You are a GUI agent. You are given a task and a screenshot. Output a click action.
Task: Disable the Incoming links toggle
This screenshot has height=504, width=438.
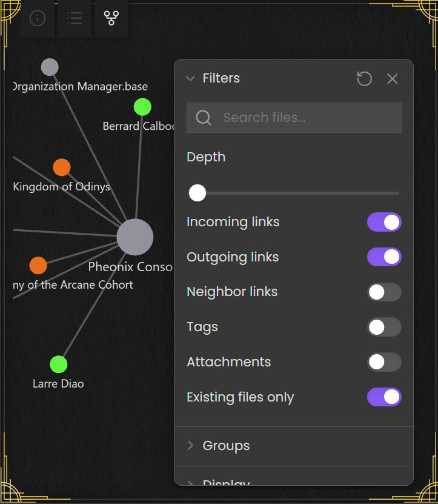384,222
